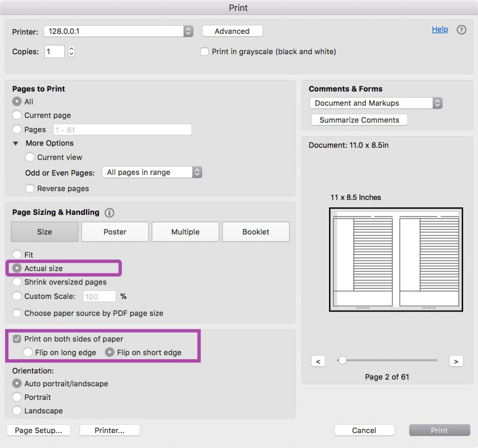Click the Summarize Comments button
Viewport: 478px width, 448px height.
[359, 120]
